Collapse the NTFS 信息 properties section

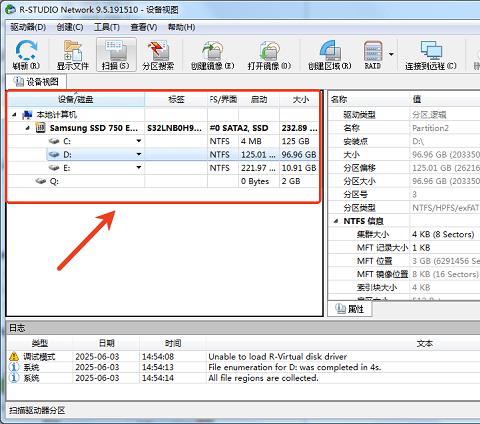337,221
